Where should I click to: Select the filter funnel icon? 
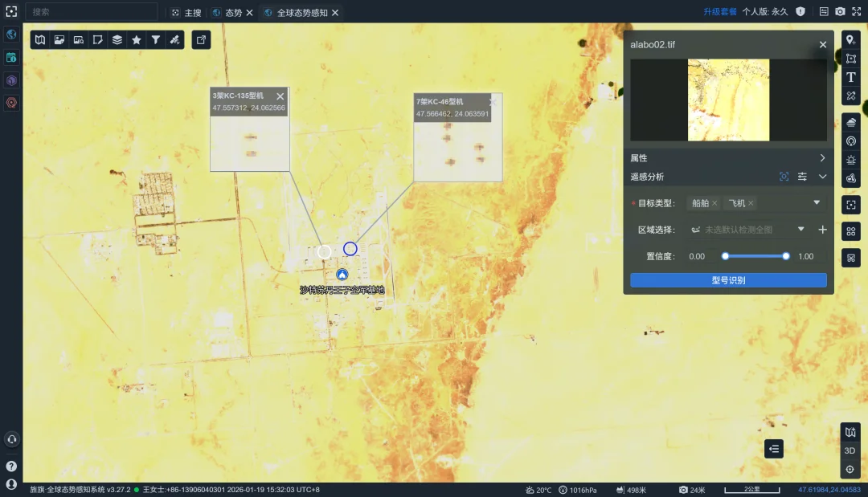pos(156,39)
